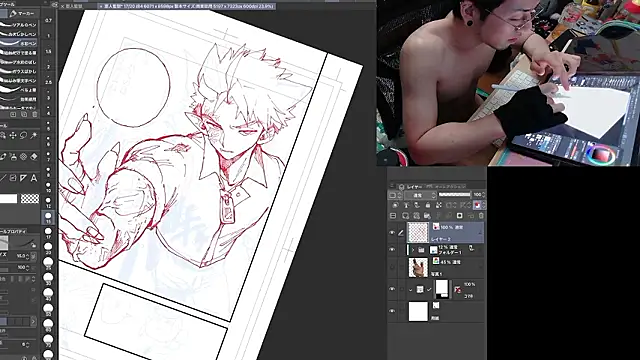Open the layer blend mode dropdown
640x360 pixels.
pos(420,195)
